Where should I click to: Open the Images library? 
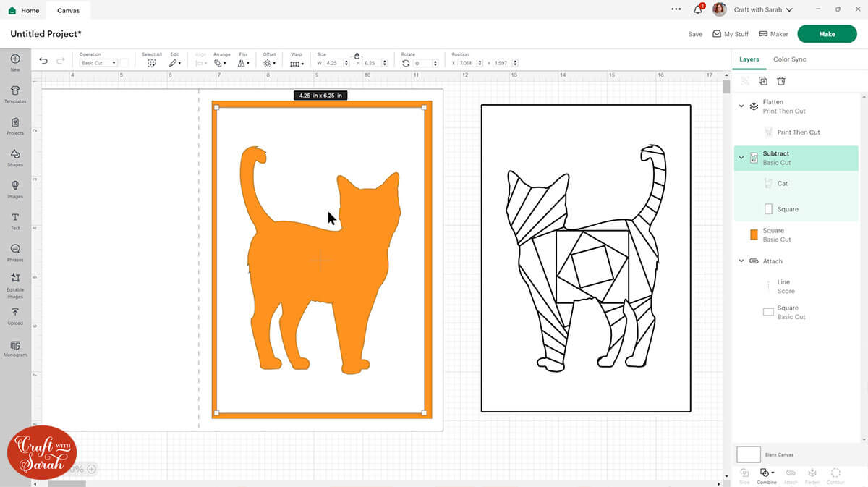(15, 189)
